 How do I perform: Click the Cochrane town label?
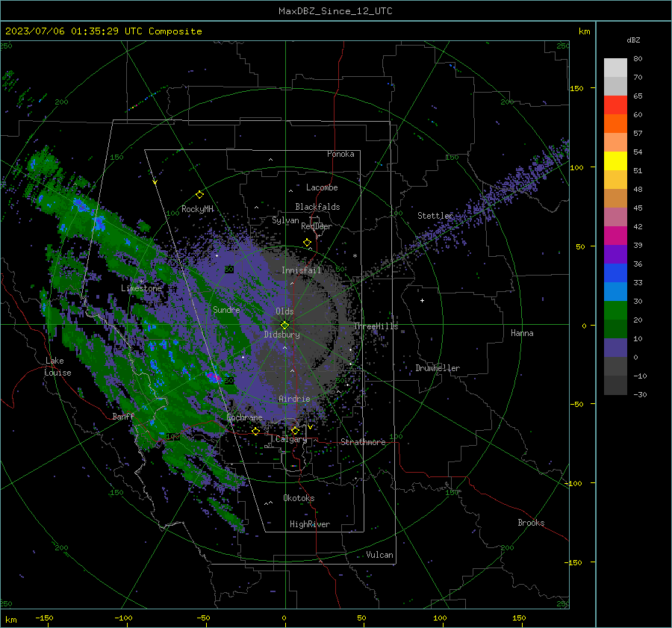pos(244,417)
